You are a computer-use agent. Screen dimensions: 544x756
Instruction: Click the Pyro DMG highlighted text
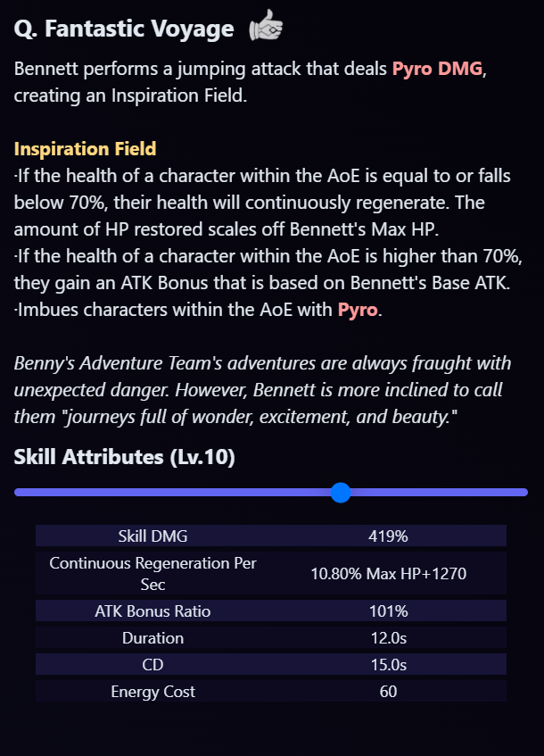point(437,69)
